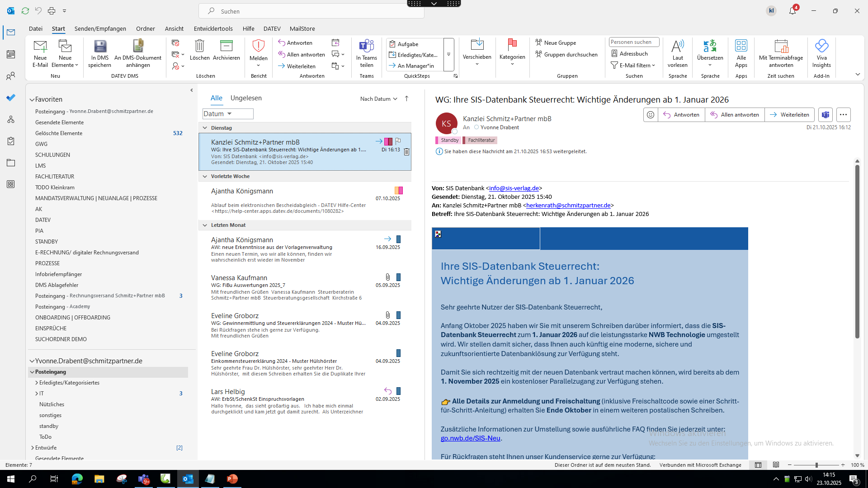868x488 pixels.
Task: Click the notification bell icon
Action: [x=793, y=11]
